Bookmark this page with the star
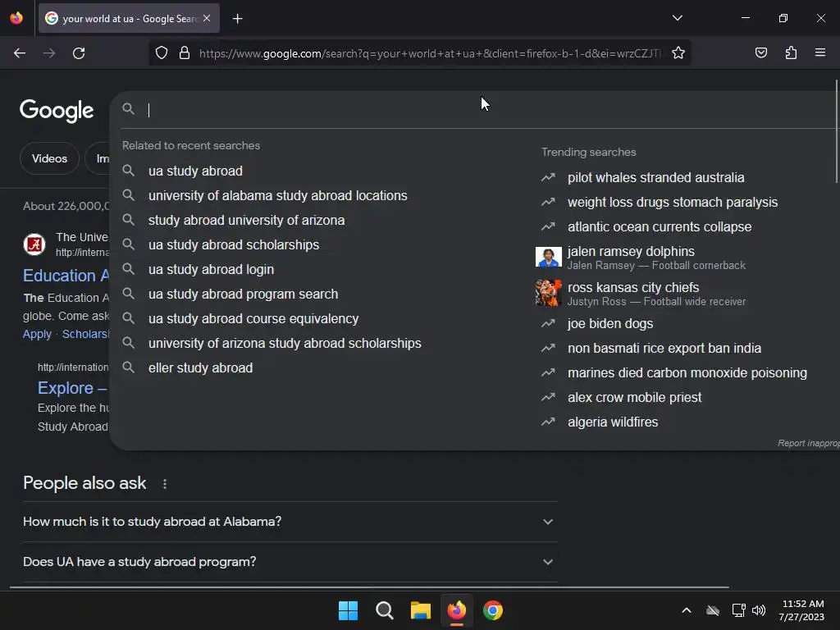Image resolution: width=840 pixels, height=630 pixels. click(678, 53)
